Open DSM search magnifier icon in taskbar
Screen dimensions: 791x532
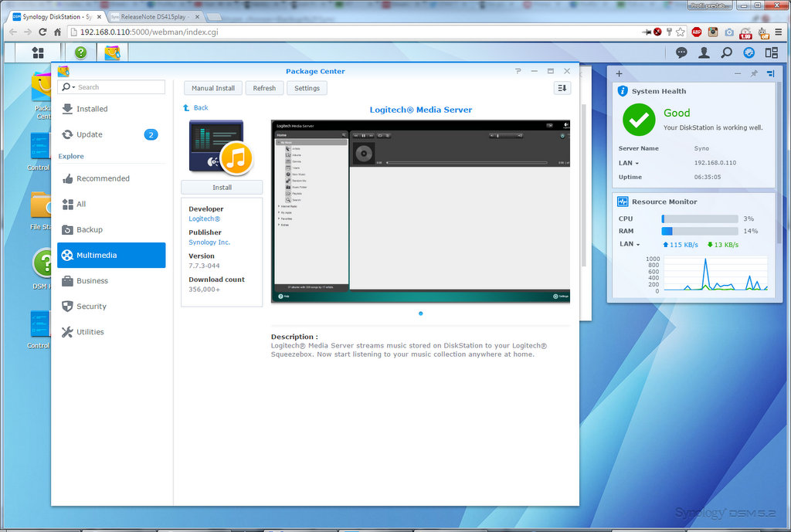tap(726, 53)
